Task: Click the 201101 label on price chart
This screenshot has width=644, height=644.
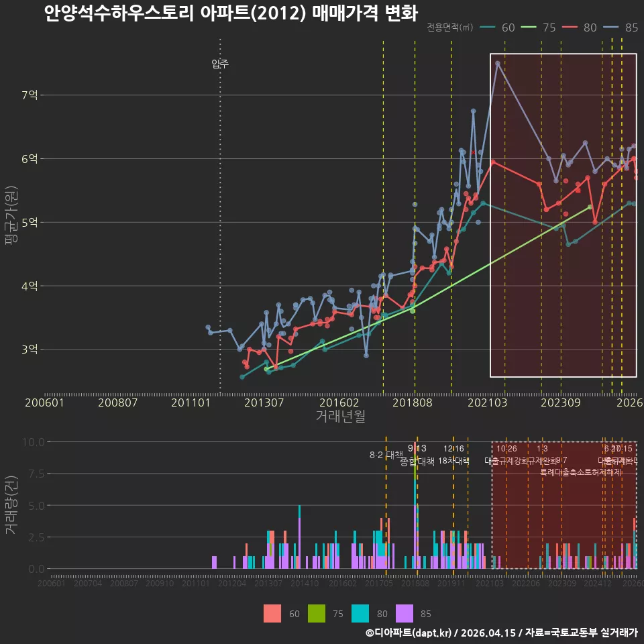Action: [x=191, y=402]
